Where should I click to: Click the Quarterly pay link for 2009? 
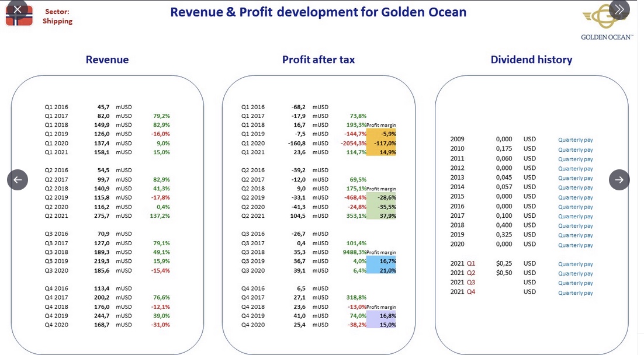click(576, 140)
